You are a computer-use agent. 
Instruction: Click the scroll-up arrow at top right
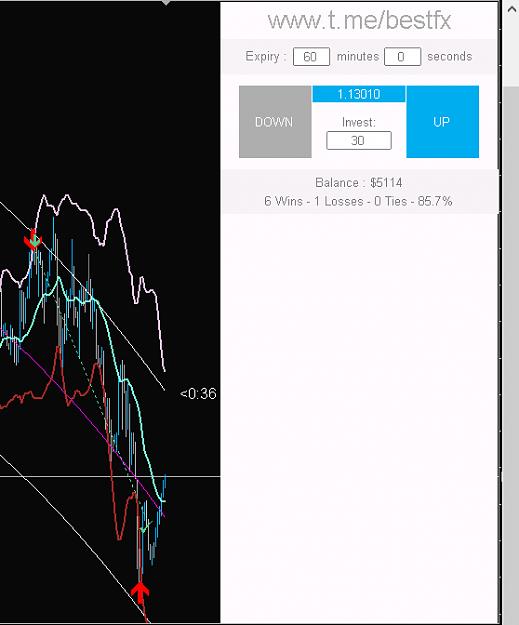tap(511, 10)
